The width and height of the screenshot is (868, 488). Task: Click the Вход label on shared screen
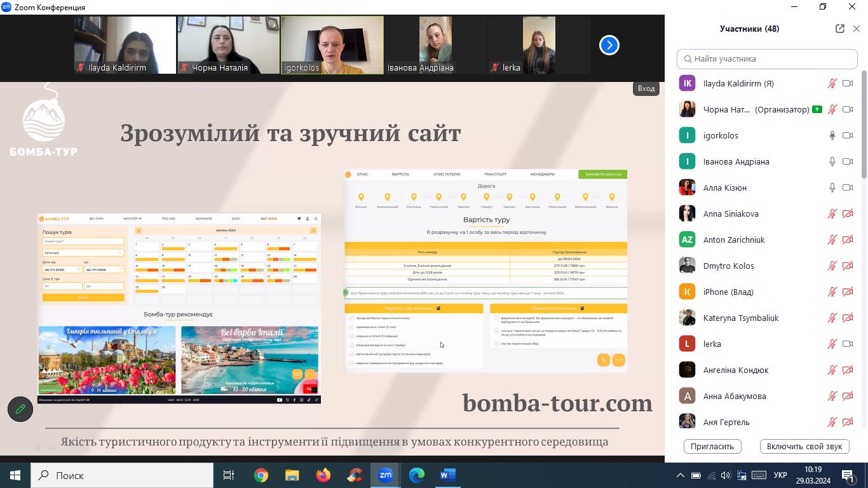646,88
